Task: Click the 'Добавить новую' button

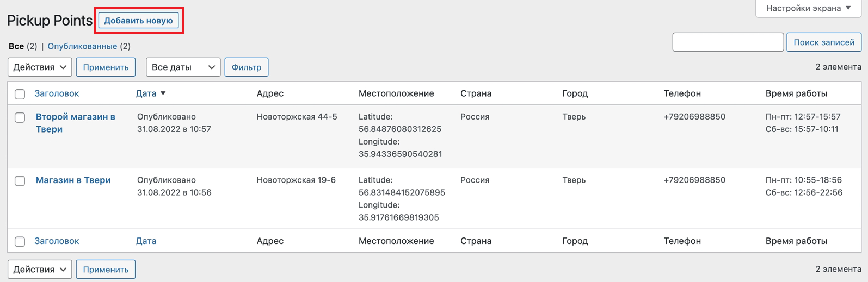Action: (x=138, y=21)
